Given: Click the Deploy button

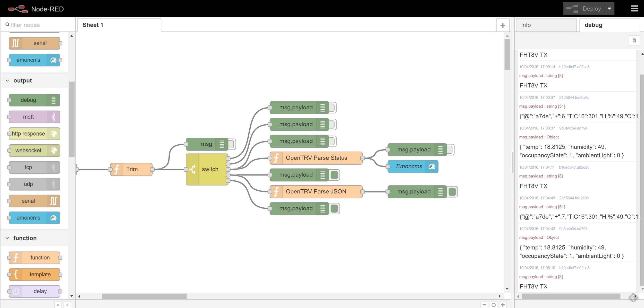Looking at the screenshot, I should click(x=584, y=8).
